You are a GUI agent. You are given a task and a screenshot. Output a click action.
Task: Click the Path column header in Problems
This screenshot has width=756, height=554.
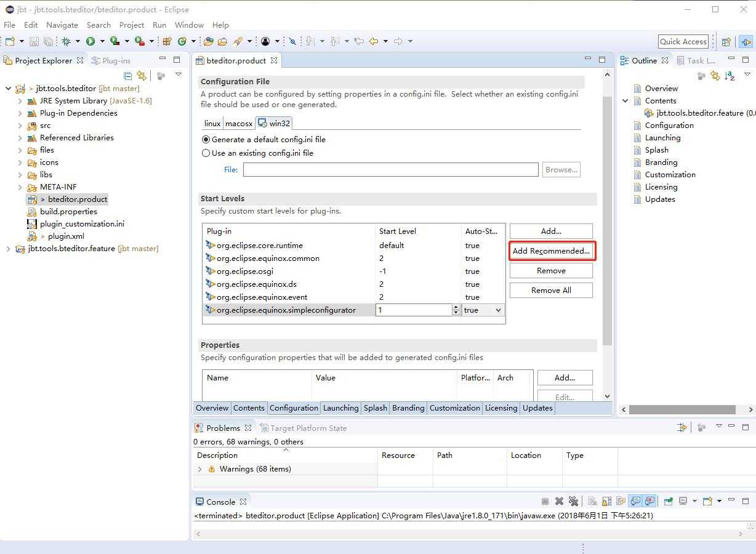(x=469, y=456)
